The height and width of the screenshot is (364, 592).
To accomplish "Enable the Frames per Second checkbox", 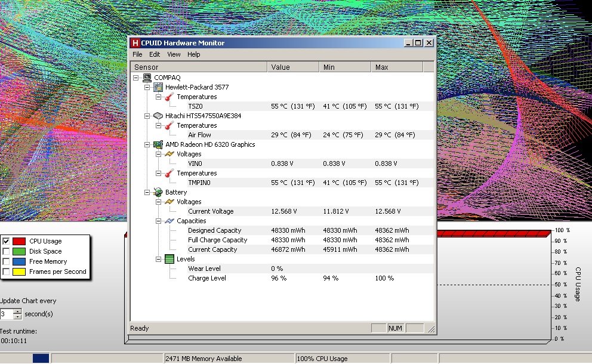I will point(6,272).
